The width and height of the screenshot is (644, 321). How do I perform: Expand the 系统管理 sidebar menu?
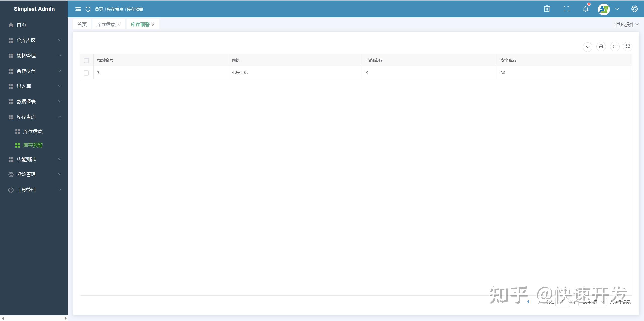coord(34,174)
